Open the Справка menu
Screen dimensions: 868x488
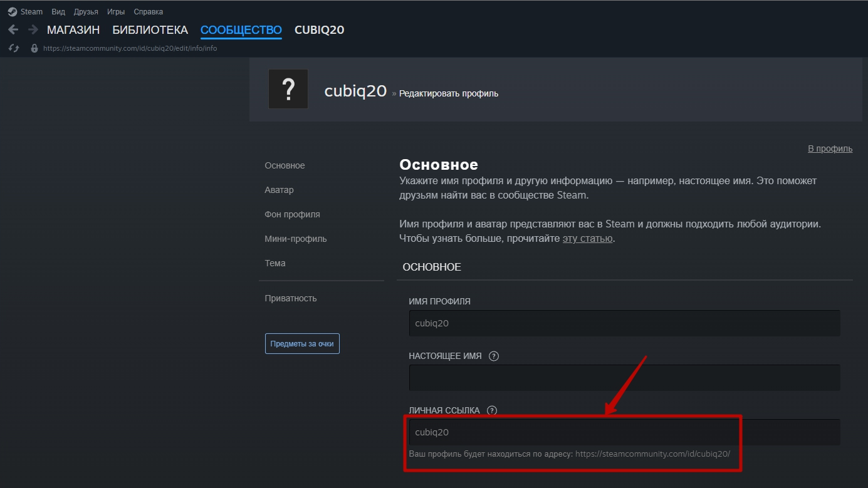149,12
